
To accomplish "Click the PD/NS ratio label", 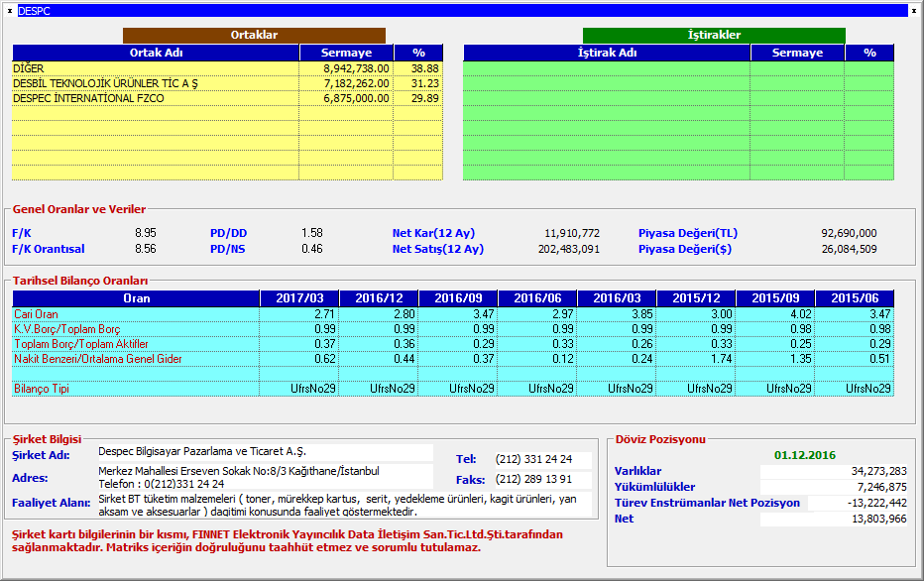I will click(x=227, y=249).
